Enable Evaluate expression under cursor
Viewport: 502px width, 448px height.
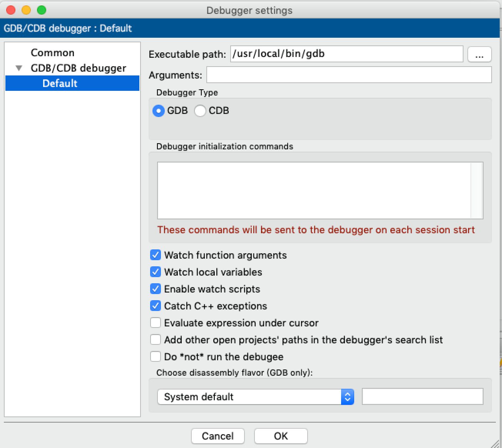click(x=156, y=323)
